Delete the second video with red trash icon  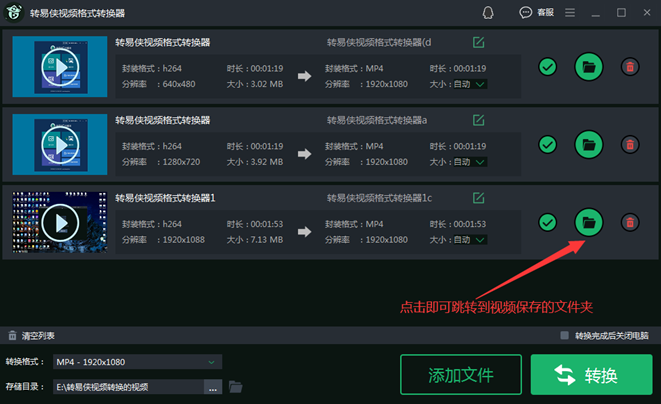(x=630, y=144)
